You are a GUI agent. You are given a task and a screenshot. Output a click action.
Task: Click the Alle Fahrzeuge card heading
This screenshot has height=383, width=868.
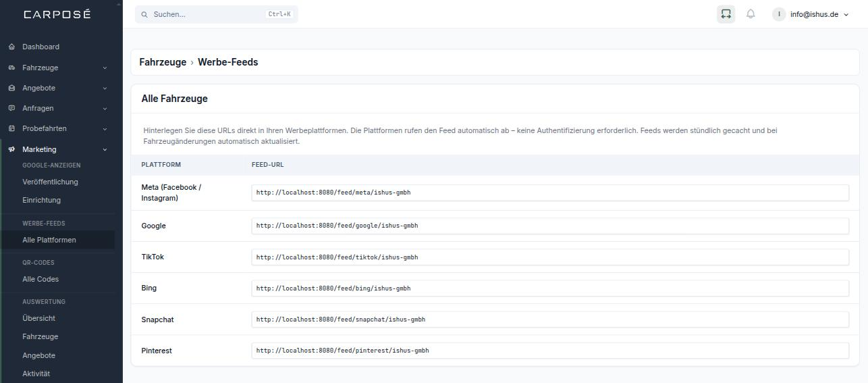click(x=174, y=99)
